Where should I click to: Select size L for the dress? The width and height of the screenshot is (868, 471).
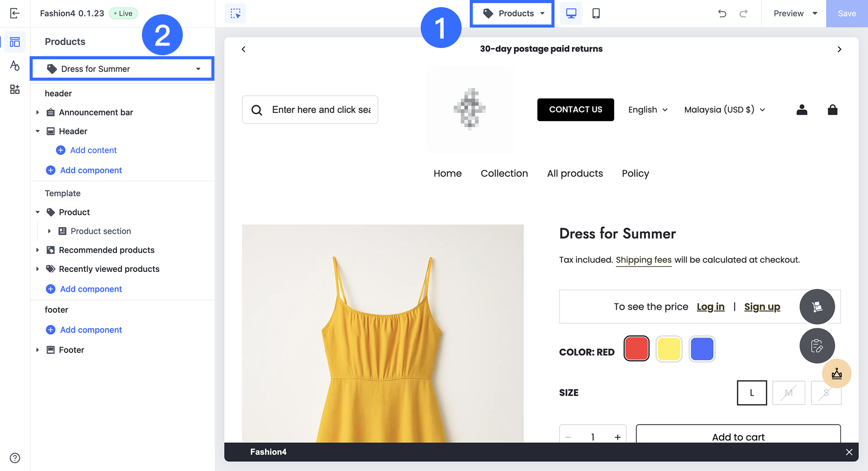click(x=752, y=392)
